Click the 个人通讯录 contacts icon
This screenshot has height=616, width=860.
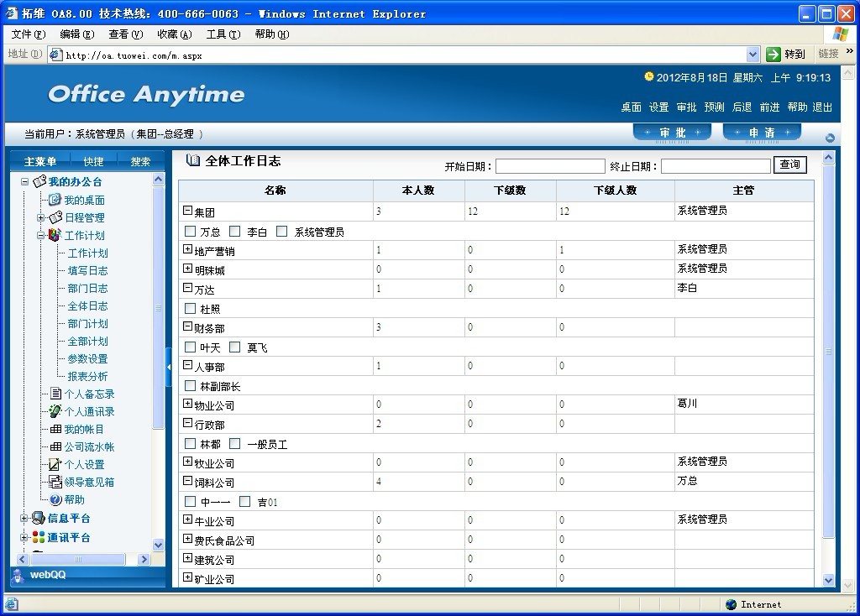coord(55,411)
